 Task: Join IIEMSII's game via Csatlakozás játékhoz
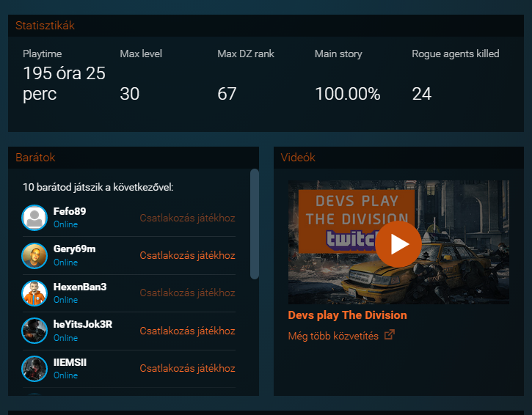(x=187, y=368)
